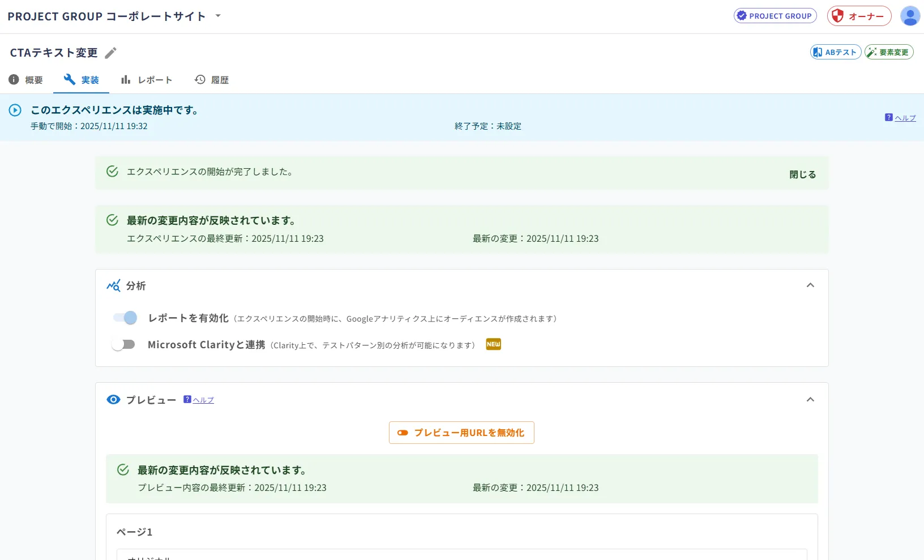Screen dimensions: 924x560
Task: Collapse the 分析 section chevron
Action: 810,285
